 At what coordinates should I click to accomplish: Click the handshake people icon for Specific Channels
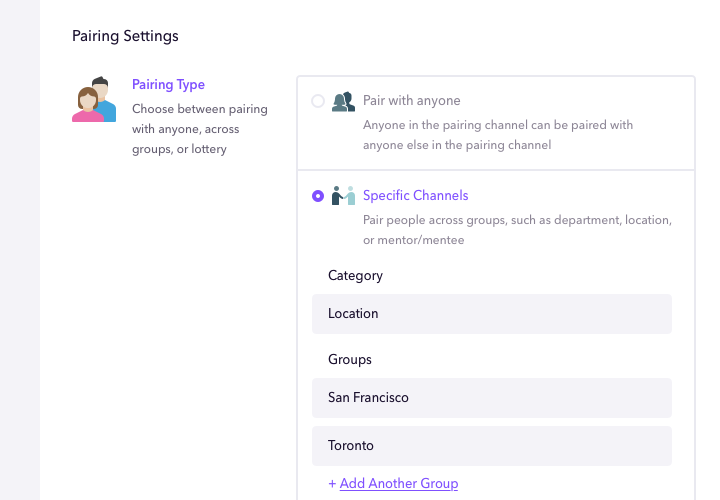343,196
